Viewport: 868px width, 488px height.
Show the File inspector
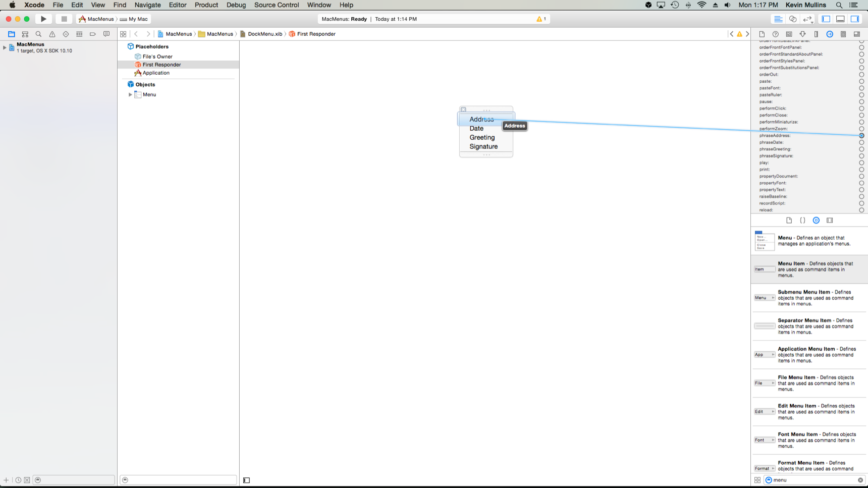click(x=762, y=34)
